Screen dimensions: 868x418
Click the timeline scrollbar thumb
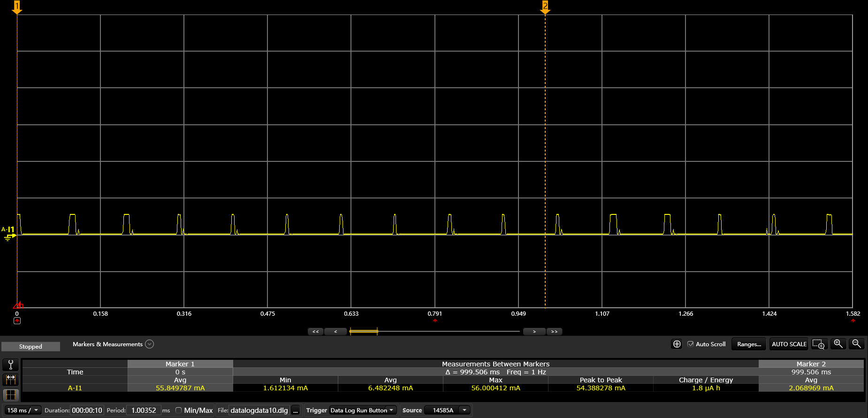[364, 332]
